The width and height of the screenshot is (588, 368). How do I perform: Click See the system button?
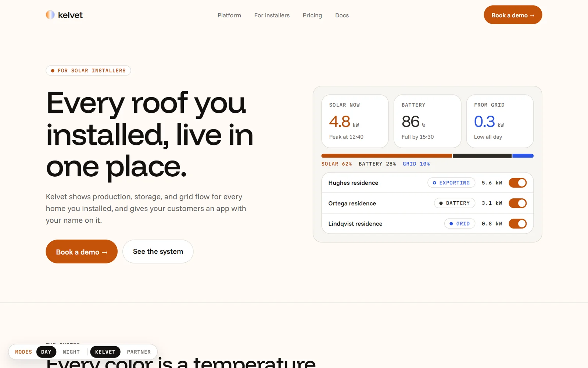pos(158,252)
